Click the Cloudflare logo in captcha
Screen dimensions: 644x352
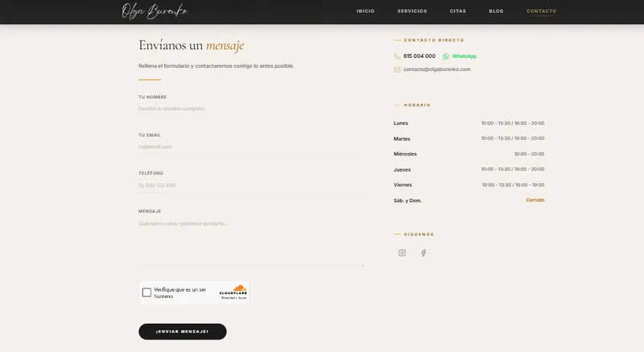click(x=233, y=292)
